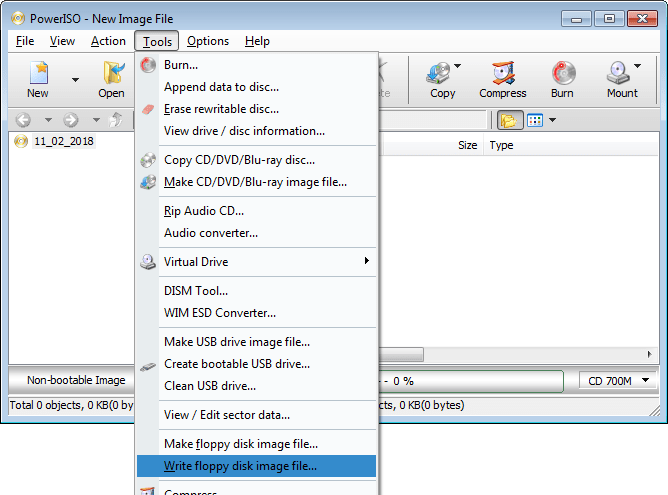Viewport: 668px width, 495px height.
Task: Choose Copy CD/DVD/Blu-ray disc...
Action: pyautogui.click(x=256, y=160)
